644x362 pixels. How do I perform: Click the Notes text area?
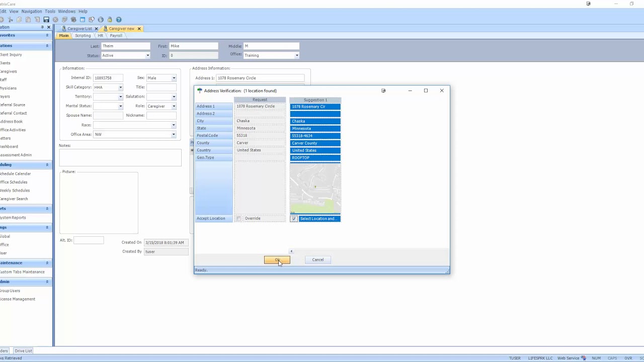click(x=120, y=157)
